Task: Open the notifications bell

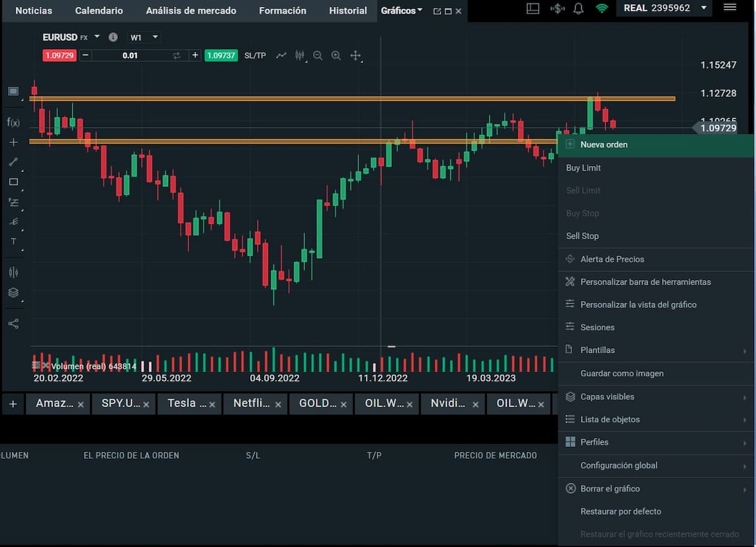Action: click(x=578, y=8)
